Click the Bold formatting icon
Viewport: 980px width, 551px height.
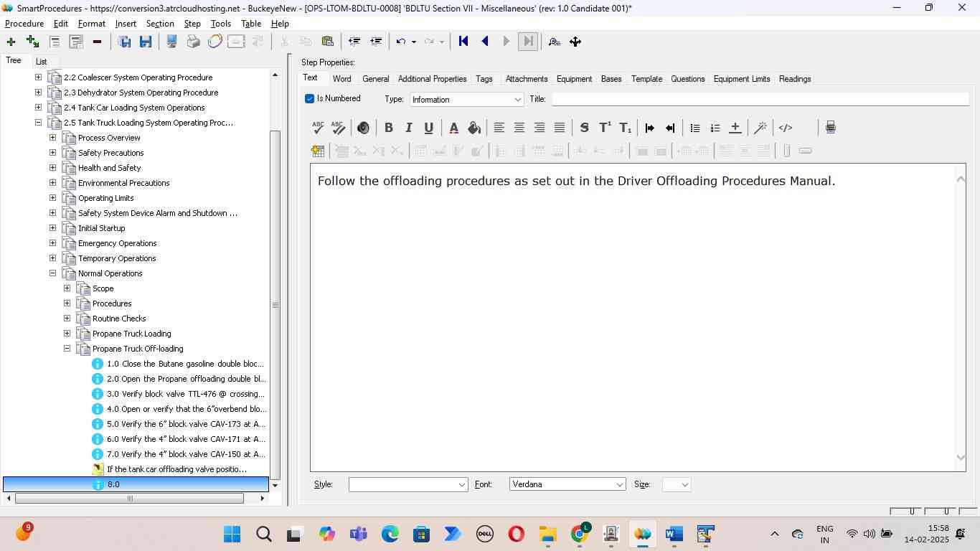coord(389,128)
